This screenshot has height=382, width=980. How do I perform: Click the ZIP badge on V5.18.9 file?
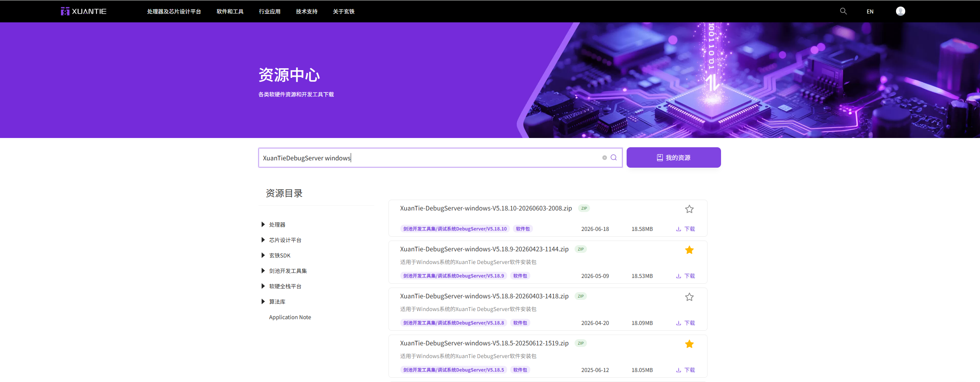coord(580,249)
